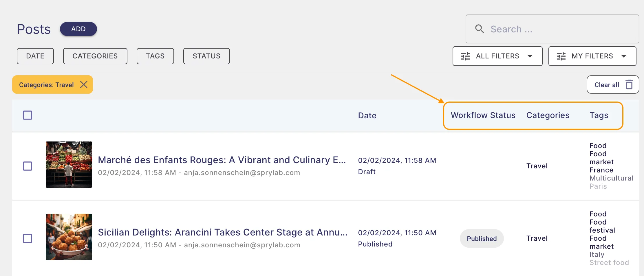
Task: Click the search magnifier icon
Action: click(x=480, y=29)
